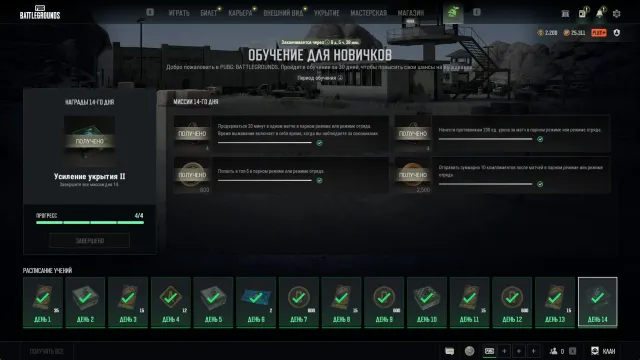Select ДЕНЬ 10 in the schedule
This screenshot has height=360, width=640.
click(427, 302)
